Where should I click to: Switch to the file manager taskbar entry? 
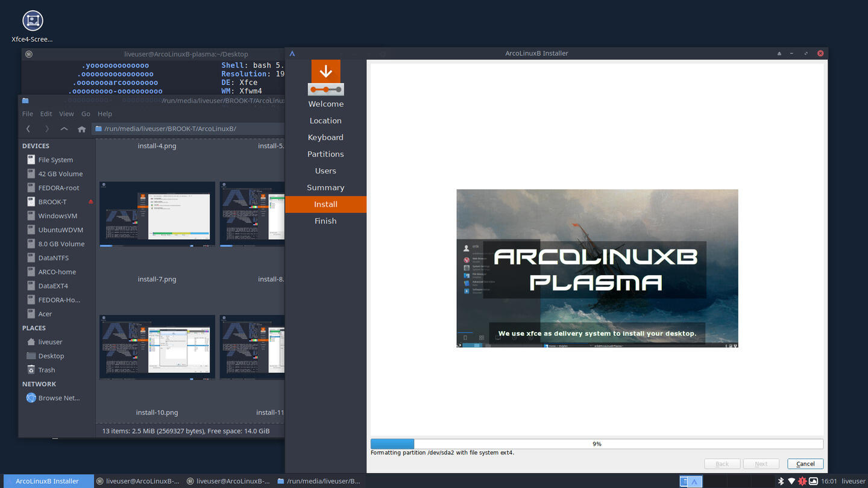pyautogui.click(x=319, y=481)
